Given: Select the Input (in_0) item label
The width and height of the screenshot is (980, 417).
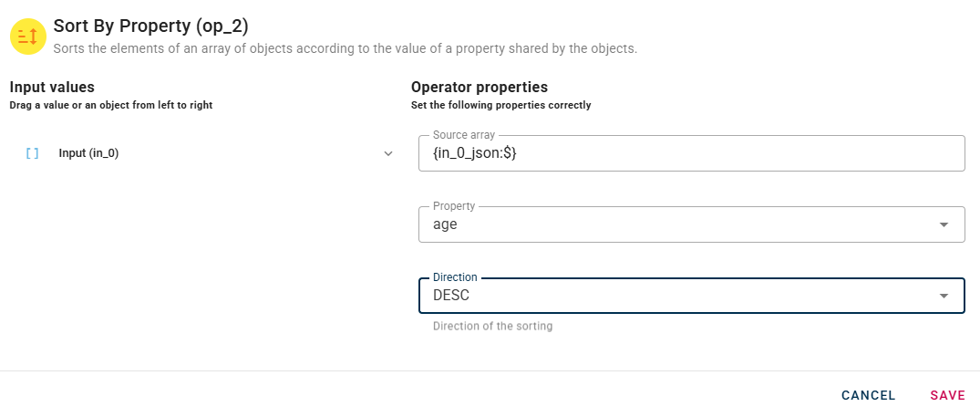Looking at the screenshot, I should pyautogui.click(x=88, y=153).
